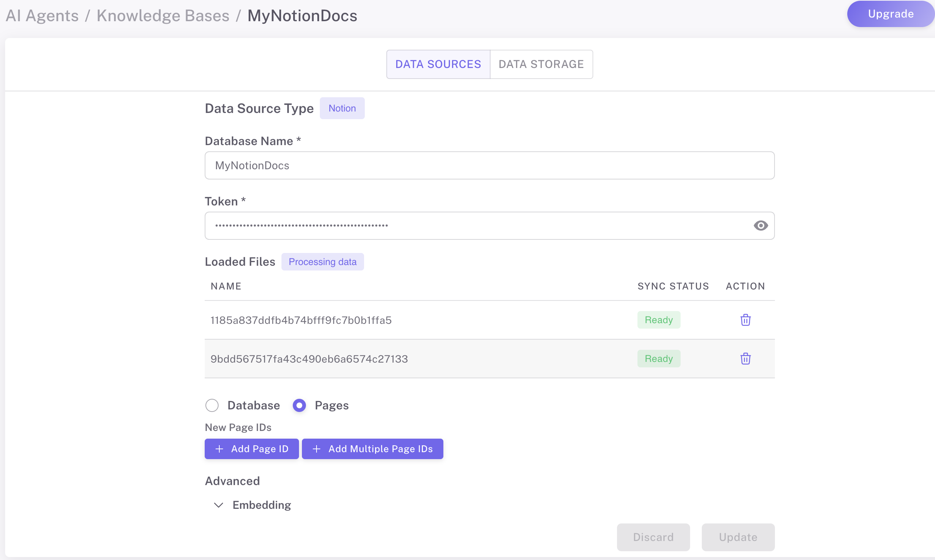The width and height of the screenshot is (935, 560).
Task: Click the first row's Ready status
Action: coord(658,320)
